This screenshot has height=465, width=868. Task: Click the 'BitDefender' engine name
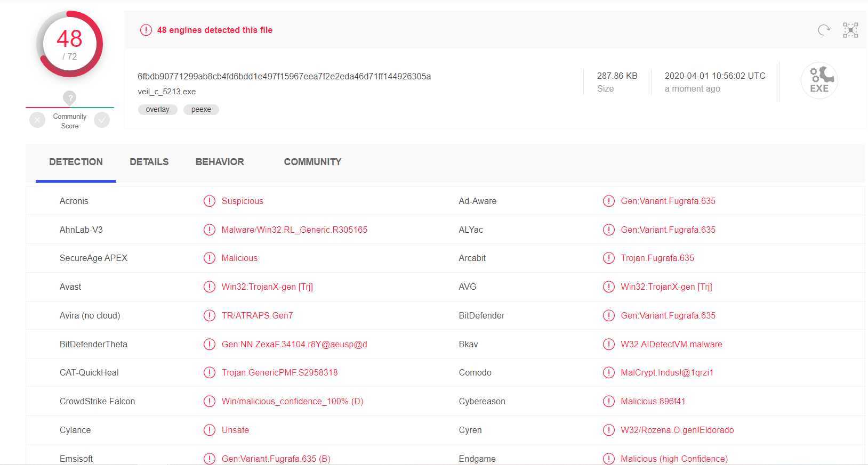click(x=481, y=315)
